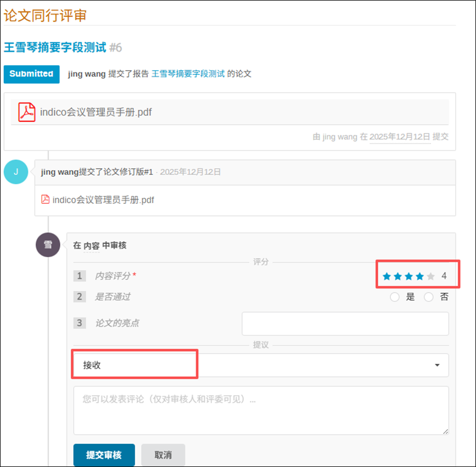
Task: Open the 接收 proposal dropdown
Action: 260,365
